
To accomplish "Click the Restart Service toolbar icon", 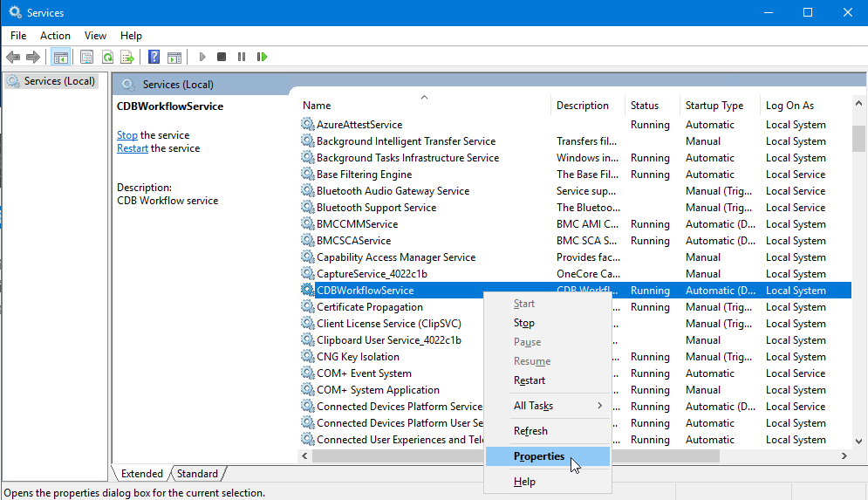I will coord(262,57).
